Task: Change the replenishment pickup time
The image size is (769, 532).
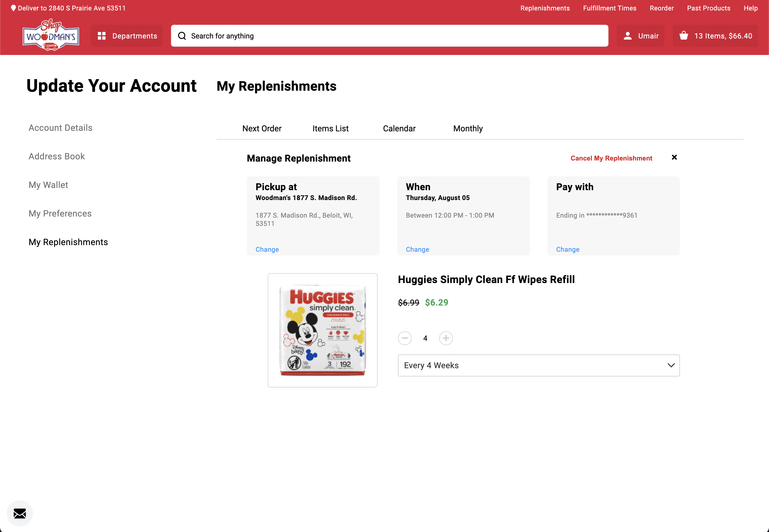Action: [417, 249]
